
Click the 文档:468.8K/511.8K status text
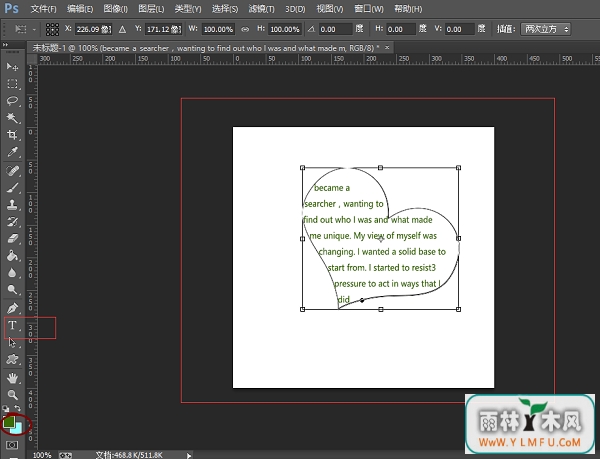pos(129,455)
